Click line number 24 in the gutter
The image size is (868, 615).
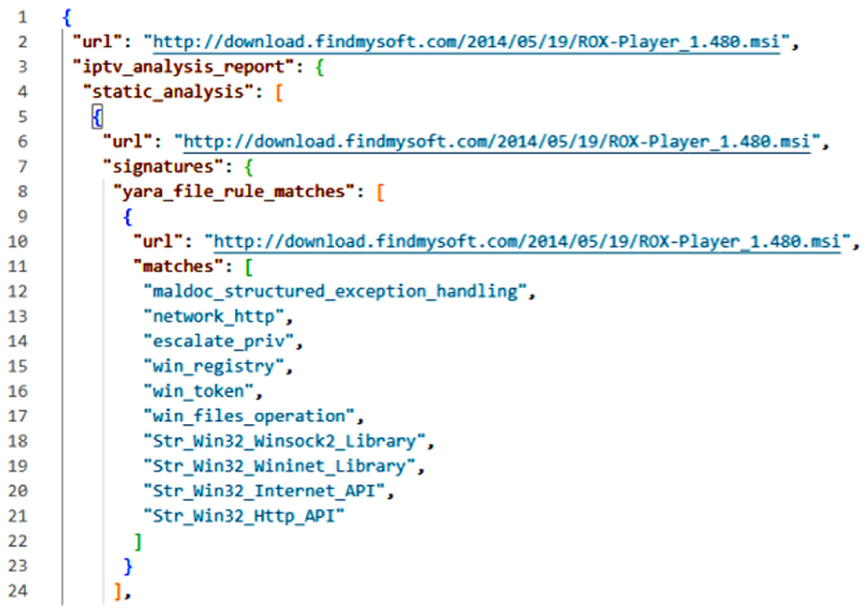[18, 591]
